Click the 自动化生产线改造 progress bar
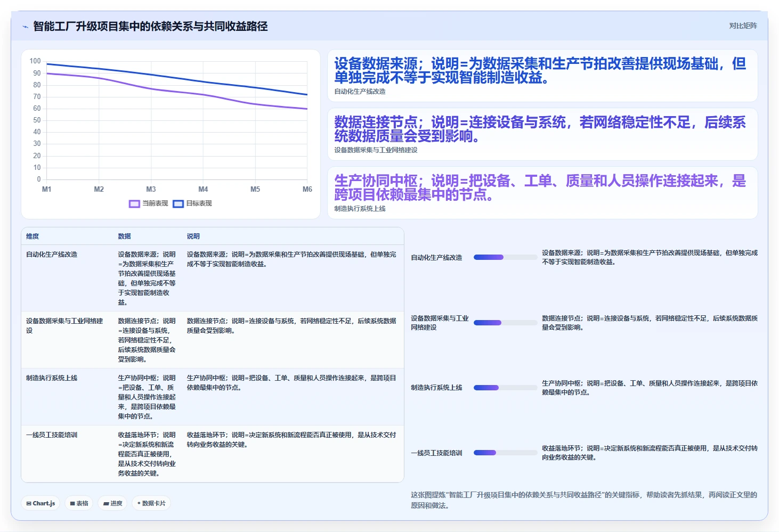Screen dimensions: 779x532 coord(505,257)
